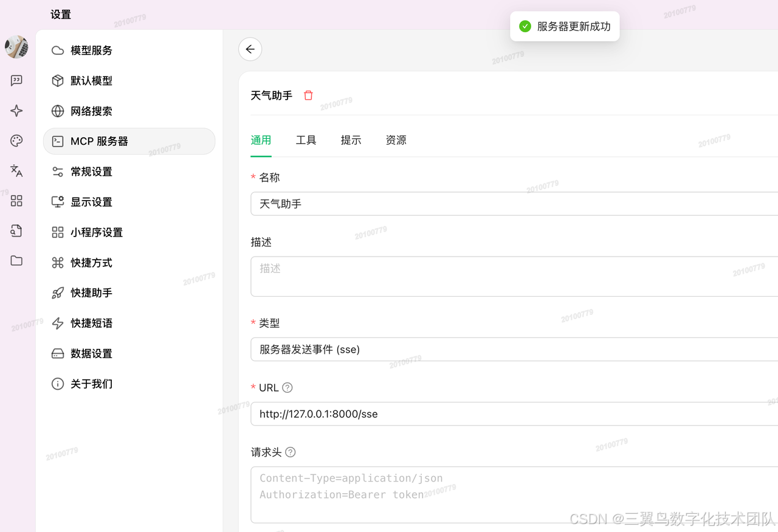Click the user avatar at top left

(16, 46)
